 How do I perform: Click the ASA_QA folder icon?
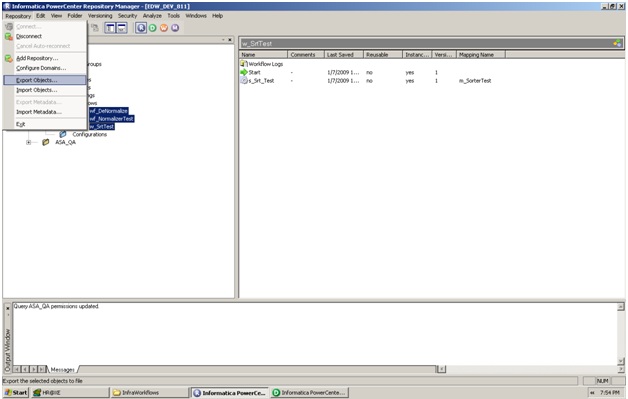point(46,142)
